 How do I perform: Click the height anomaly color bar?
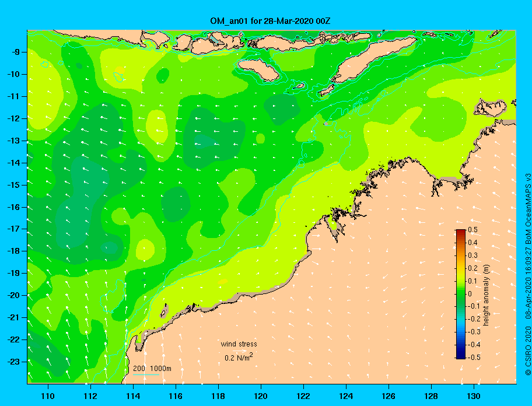[461, 294]
